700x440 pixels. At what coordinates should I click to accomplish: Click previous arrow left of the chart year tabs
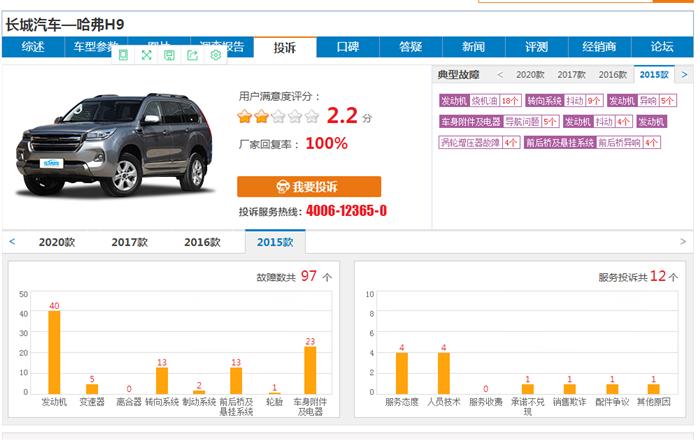coord(12,241)
